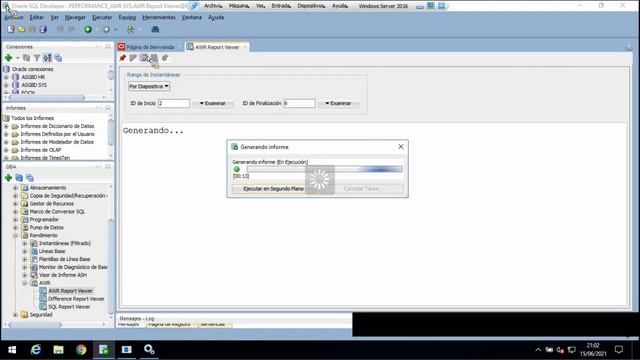The height and width of the screenshot is (360, 640).
Task: Select Difference Report Viewer tree item
Action: click(76, 299)
